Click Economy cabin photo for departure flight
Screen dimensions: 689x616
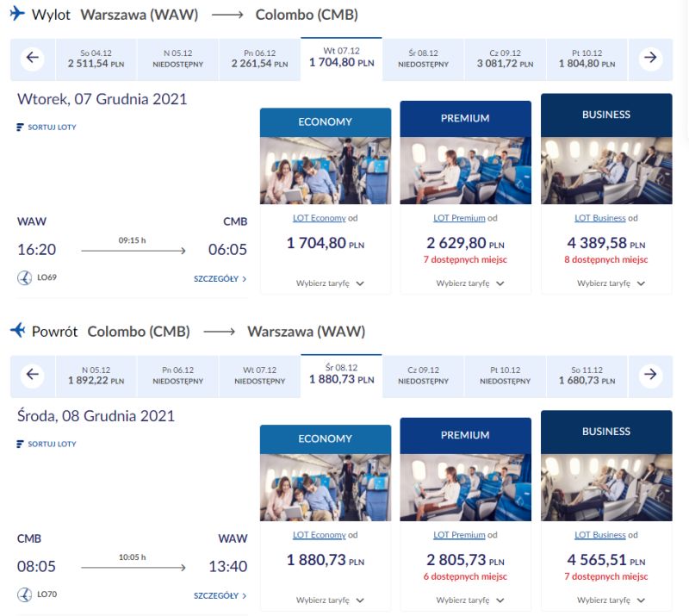point(326,171)
